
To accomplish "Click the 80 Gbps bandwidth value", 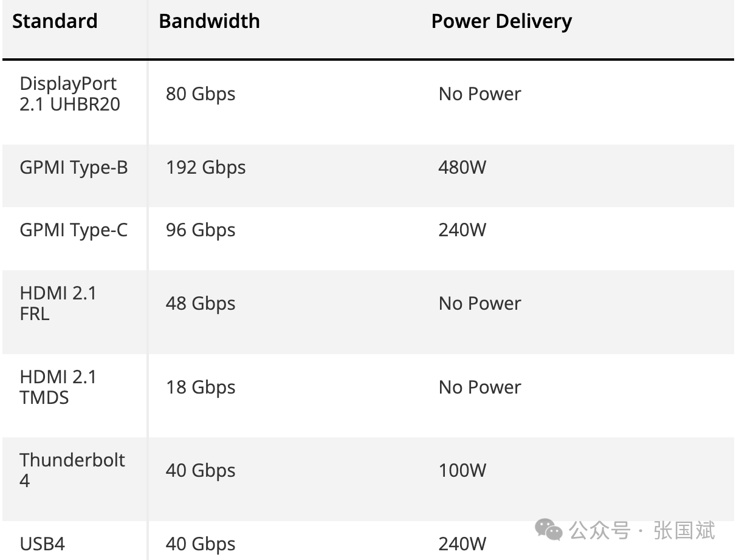I will pos(201,94).
